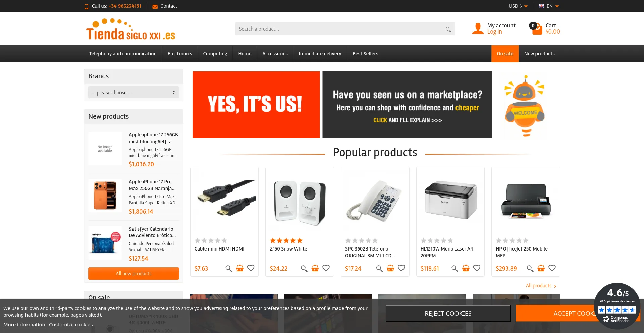Image resolution: width=644 pixels, height=333 pixels.
Task: Add Z150 Snow White to wishlist heart
Action: pyautogui.click(x=326, y=268)
